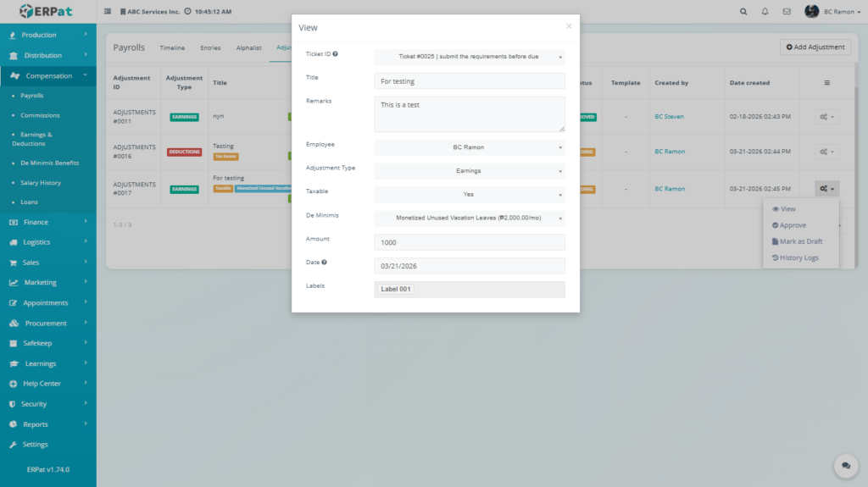Open the chat bubble widget

pyautogui.click(x=845, y=465)
